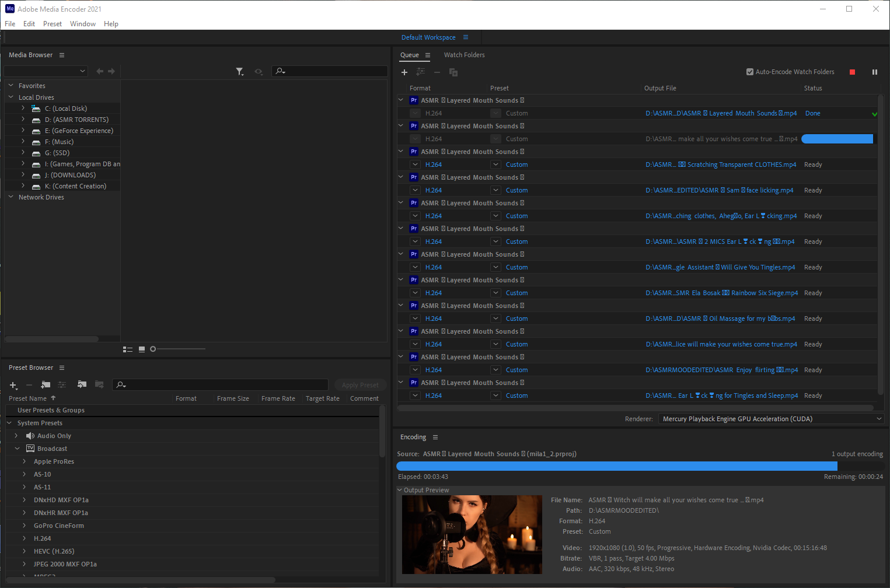Open the Oil Massage output file link

(x=720, y=318)
